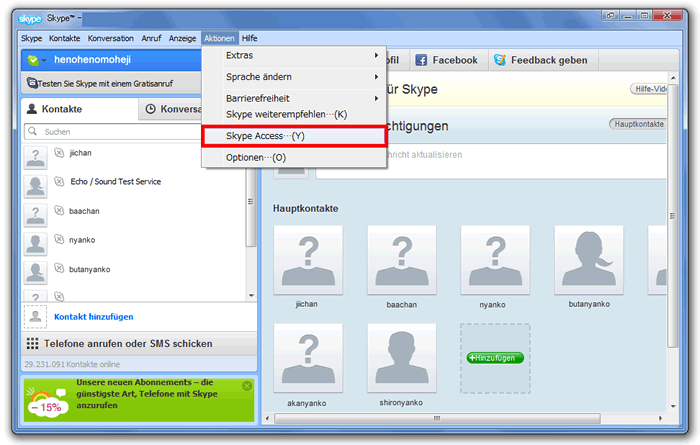
Task: Click the Aktionen menu header
Action: (219, 38)
